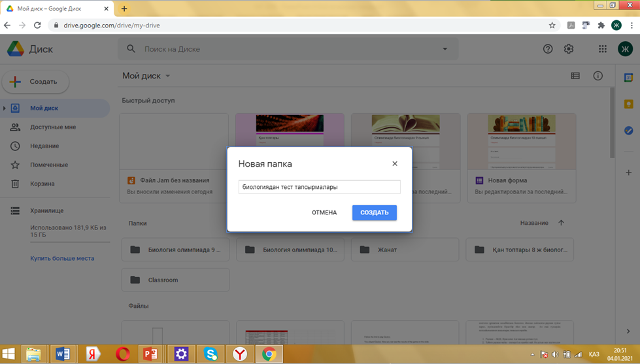Open the Calendar side panel icon

(629, 78)
